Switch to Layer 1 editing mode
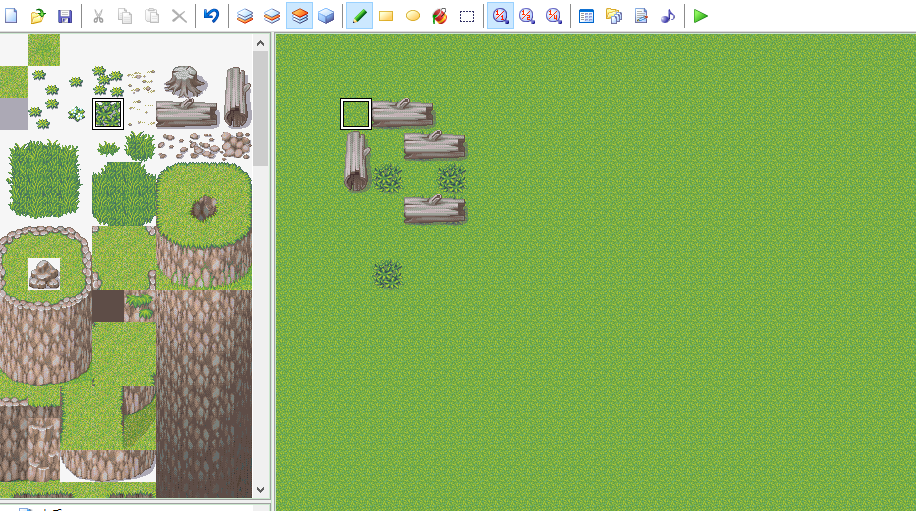This screenshot has width=916, height=511. pos(245,16)
